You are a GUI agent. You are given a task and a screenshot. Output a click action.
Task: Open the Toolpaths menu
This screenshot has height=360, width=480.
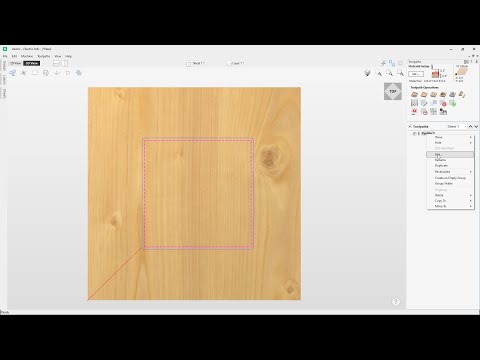coord(44,56)
